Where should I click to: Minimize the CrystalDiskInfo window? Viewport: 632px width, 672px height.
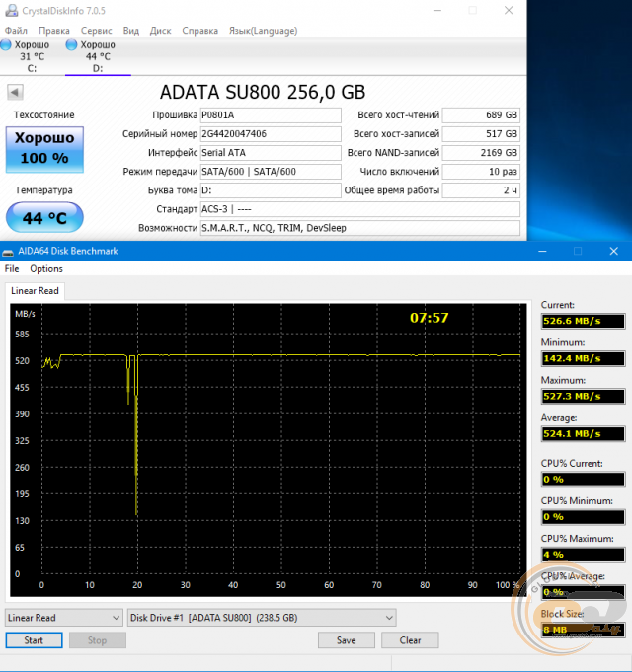(437, 10)
